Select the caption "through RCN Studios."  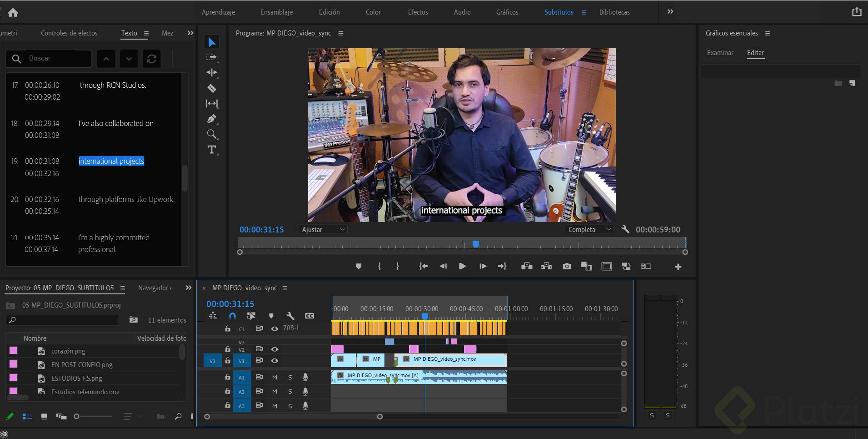pos(113,85)
